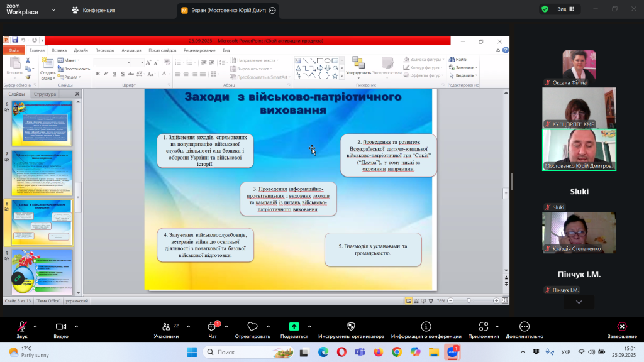Turn on camera with Видео button
The image size is (644, 362).
pos(61,327)
